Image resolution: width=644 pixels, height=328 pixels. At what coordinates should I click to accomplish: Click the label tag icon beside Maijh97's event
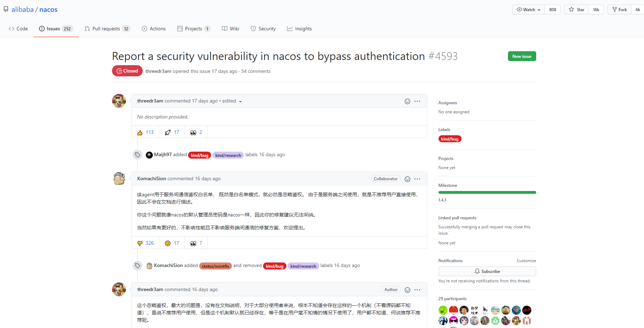tap(137, 154)
